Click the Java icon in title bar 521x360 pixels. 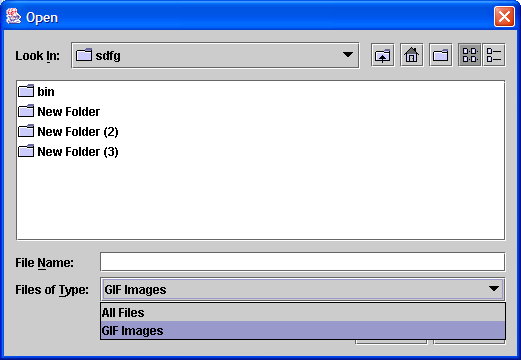[x=14, y=17]
